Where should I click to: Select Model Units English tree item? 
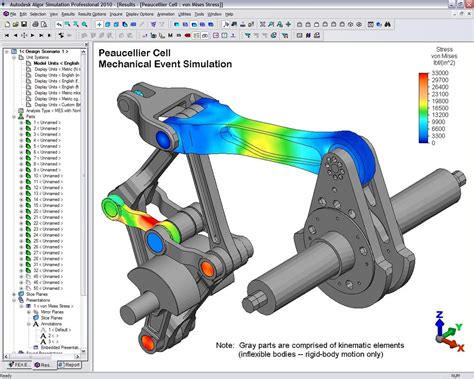click(56, 63)
